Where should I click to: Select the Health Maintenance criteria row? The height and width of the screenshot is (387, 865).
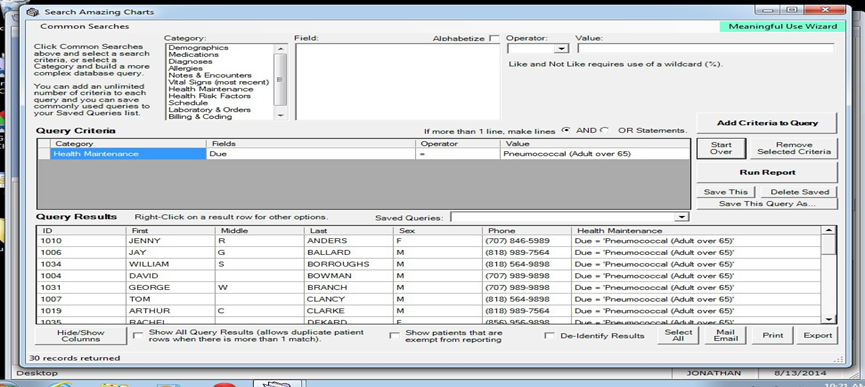pos(363,154)
